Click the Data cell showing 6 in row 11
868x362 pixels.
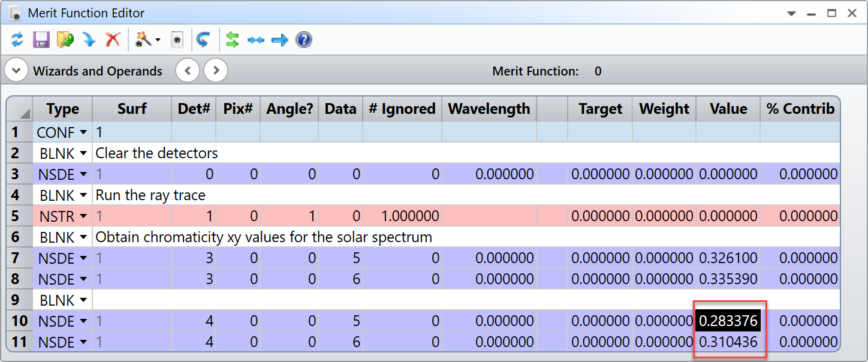pos(340,342)
